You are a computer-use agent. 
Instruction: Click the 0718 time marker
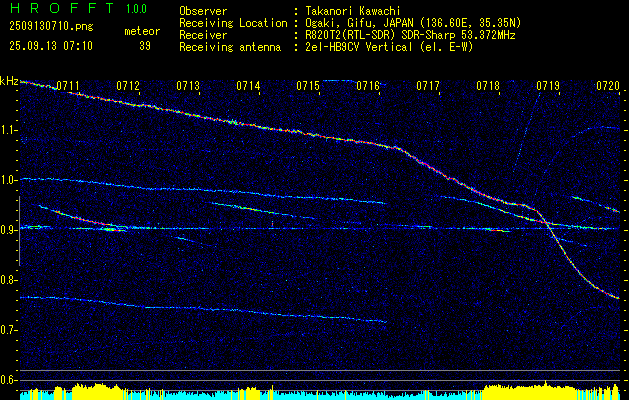(488, 85)
